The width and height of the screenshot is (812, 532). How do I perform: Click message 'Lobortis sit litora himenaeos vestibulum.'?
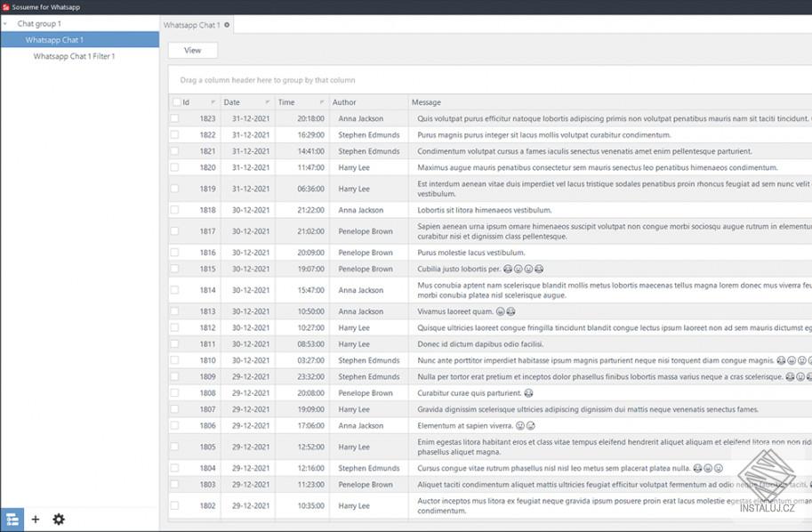coord(484,210)
